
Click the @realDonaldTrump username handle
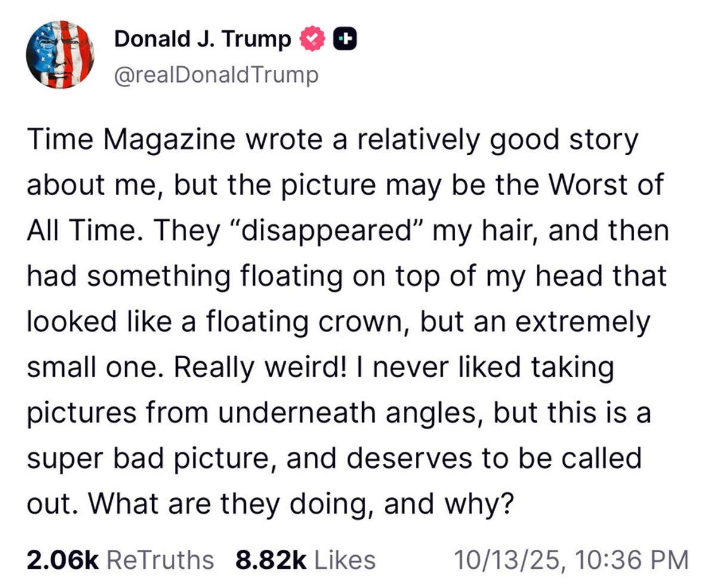coord(216,75)
